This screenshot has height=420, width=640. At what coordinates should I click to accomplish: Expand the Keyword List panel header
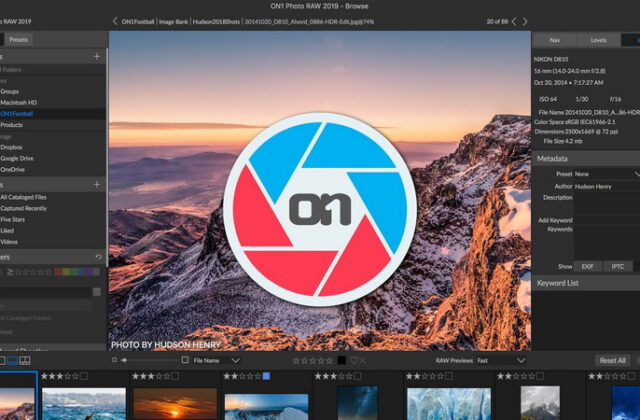(x=586, y=283)
